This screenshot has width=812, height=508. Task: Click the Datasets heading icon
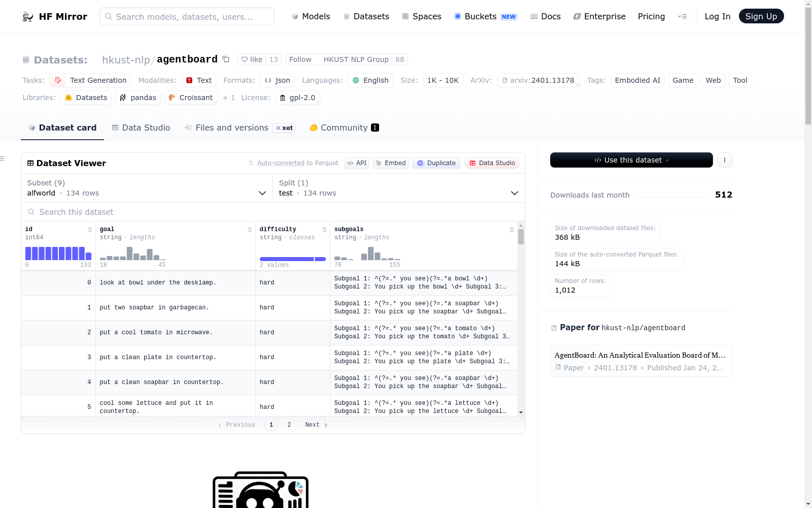tap(26, 60)
